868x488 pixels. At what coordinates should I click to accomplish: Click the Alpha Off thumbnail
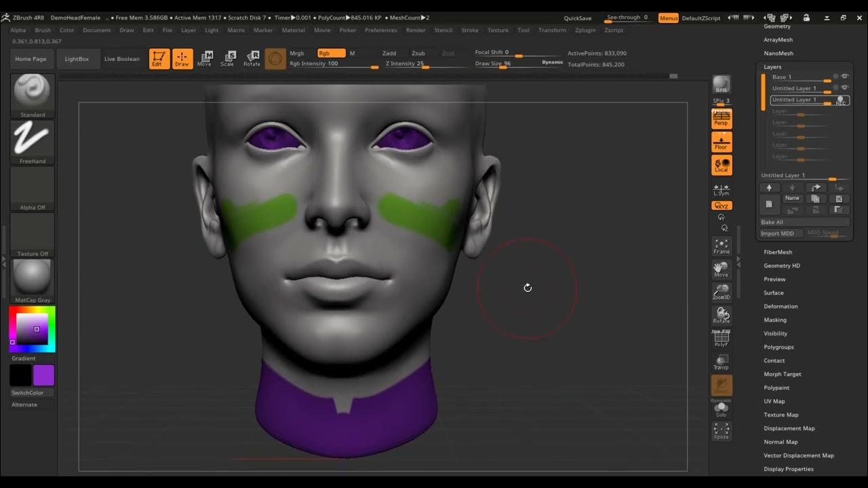click(x=33, y=188)
